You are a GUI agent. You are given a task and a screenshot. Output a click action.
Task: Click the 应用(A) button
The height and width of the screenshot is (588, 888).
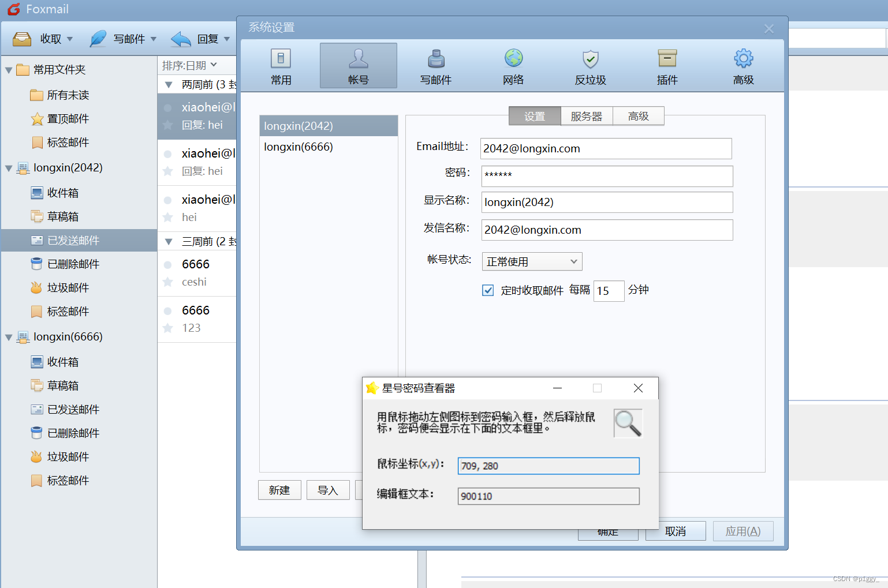(x=743, y=531)
